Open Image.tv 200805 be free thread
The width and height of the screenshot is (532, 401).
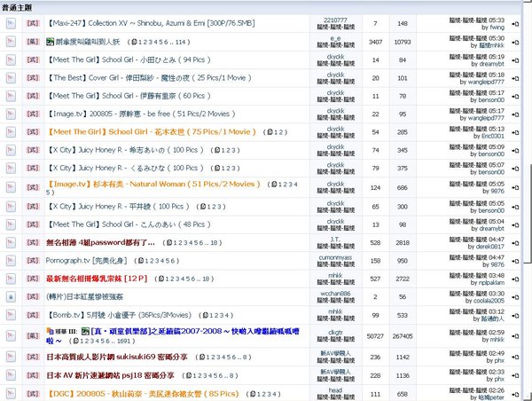point(140,114)
